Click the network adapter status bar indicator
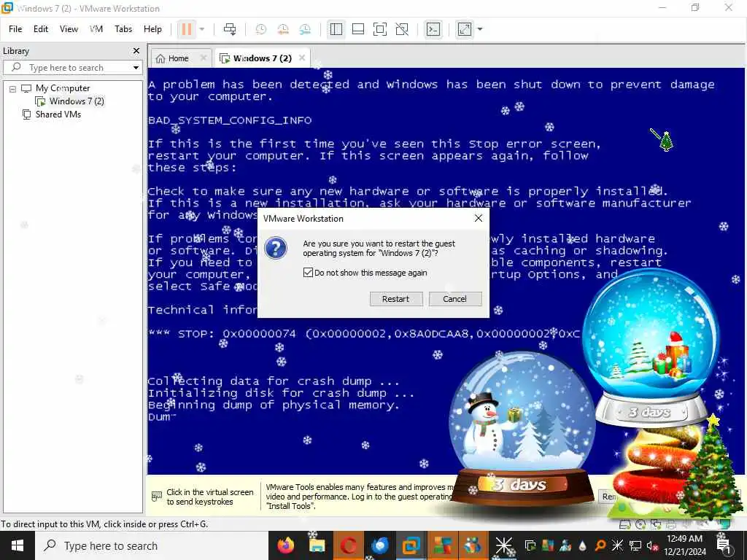747x560 pixels. pyautogui.click(x=656, y=525)
